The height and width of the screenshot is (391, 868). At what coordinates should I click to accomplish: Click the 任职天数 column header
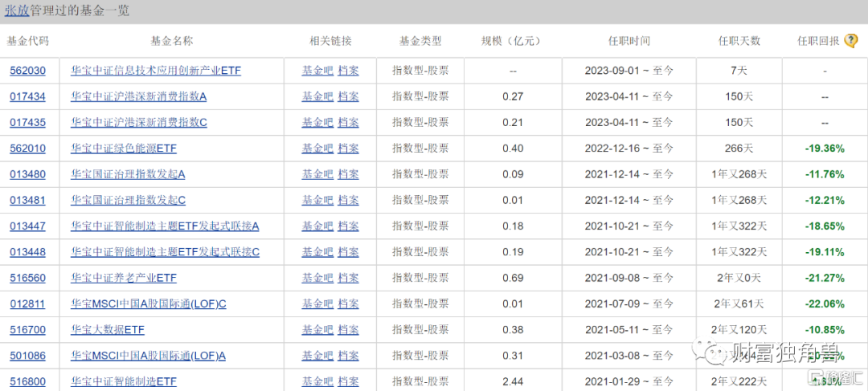(739, 41)
